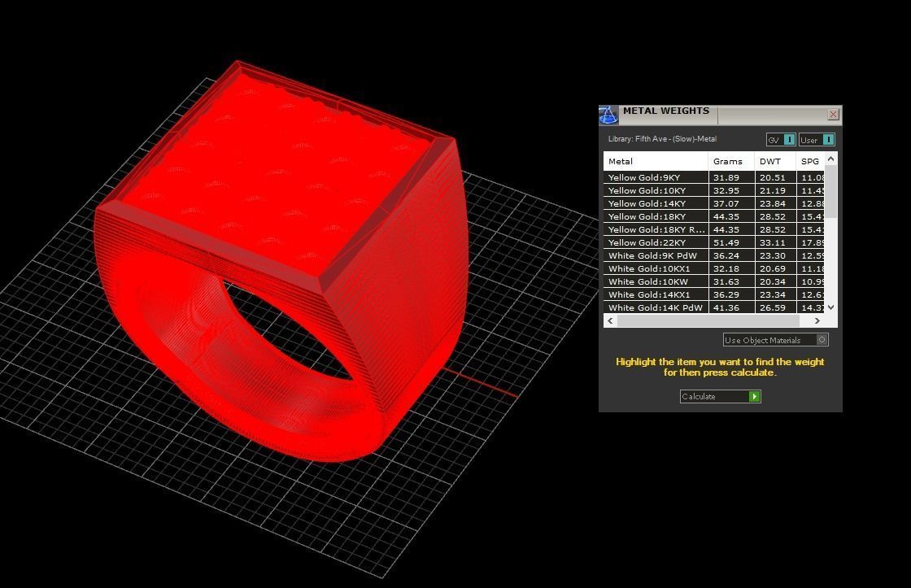Select the White Gold:14KX1 row
This screenshot has height=588, width=911.
tap(714, 294)
